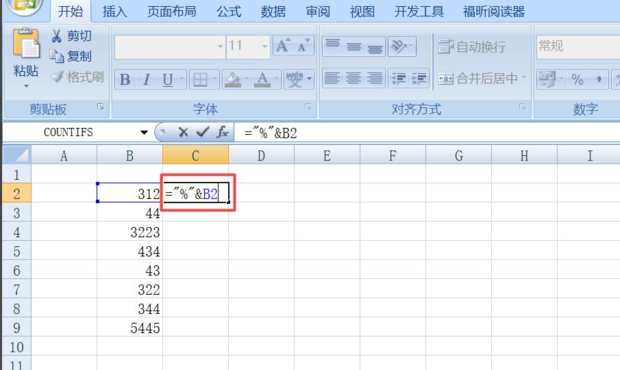Open the 公式 (Formulas) ribbon tab

point(229,11)
